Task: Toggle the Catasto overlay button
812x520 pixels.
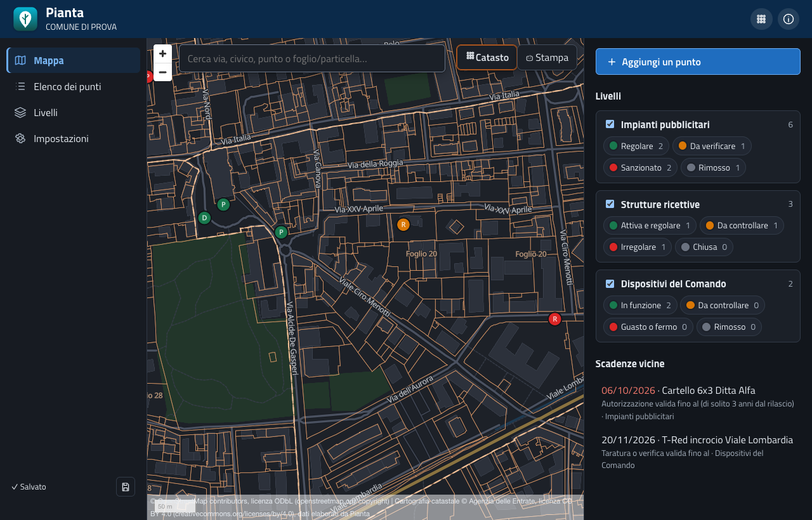Action: tap(487, 58)
